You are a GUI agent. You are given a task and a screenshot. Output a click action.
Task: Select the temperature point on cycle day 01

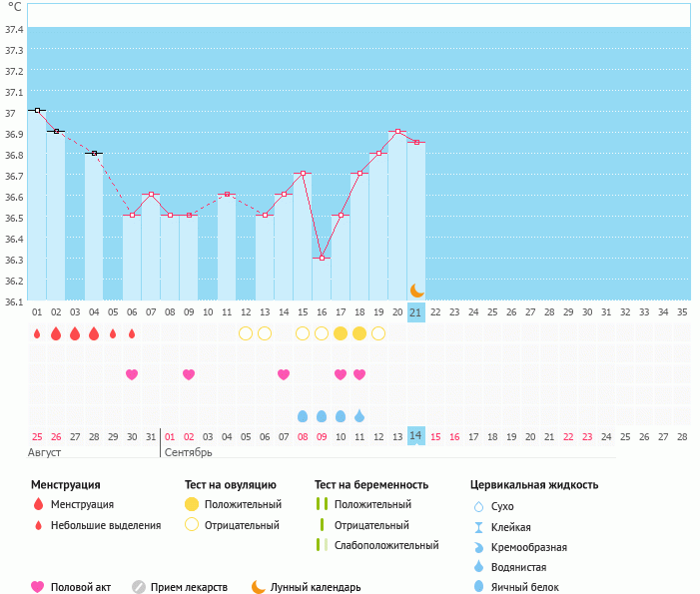tap(37, 110)
